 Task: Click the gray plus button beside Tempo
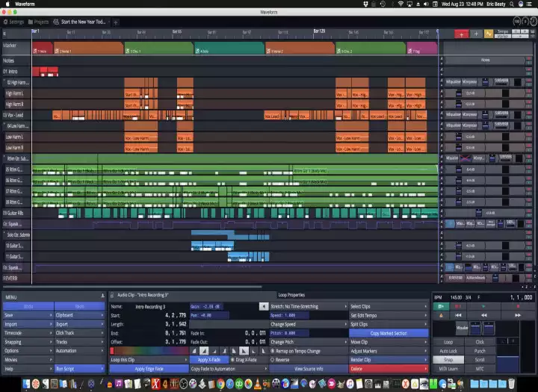[x=476, y=34]
